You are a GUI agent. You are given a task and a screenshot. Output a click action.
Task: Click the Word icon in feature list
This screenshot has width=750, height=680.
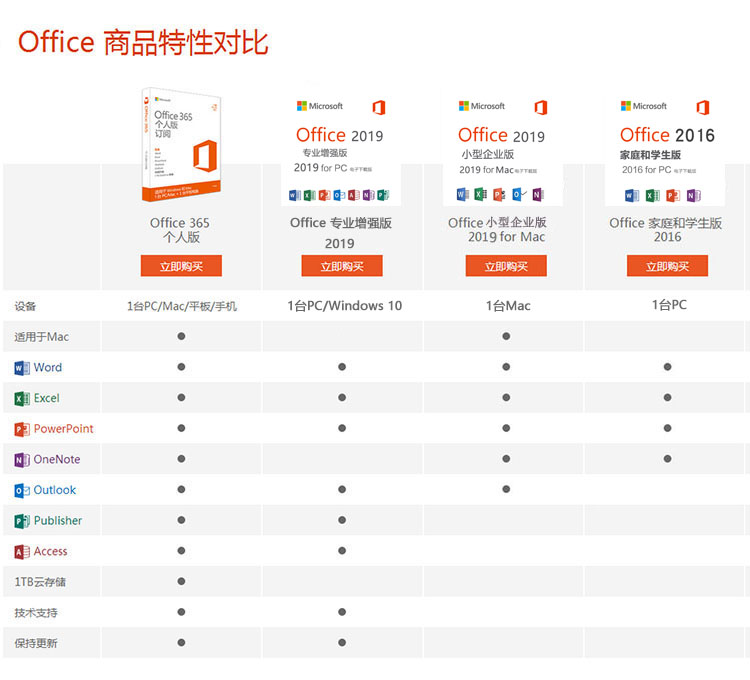[22, 368]
